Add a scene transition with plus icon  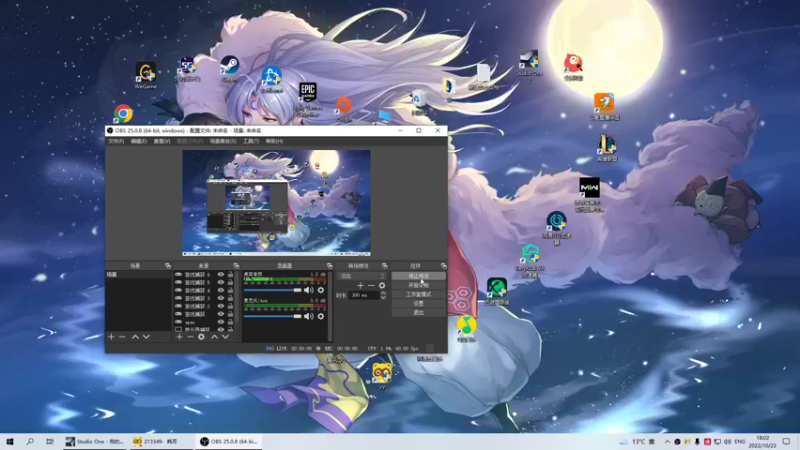[x=360, y=286]
